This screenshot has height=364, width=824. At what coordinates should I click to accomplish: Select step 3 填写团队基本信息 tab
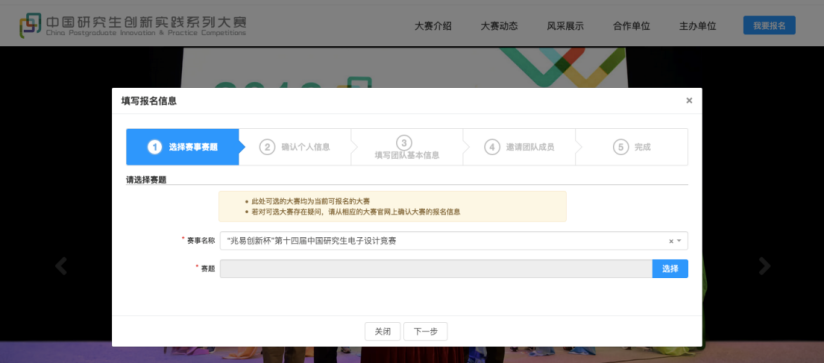[407, 147]
